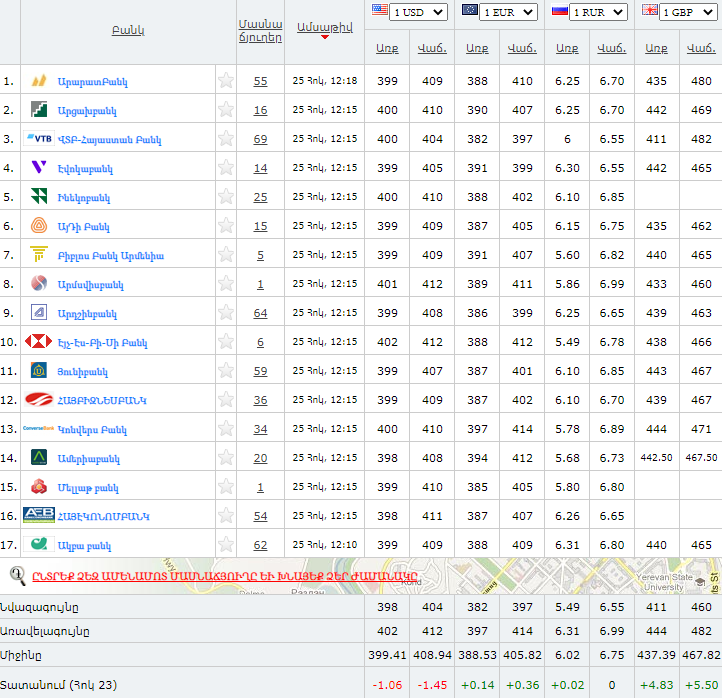Click the Ardshinbank logo in row 9

(39, 313)
